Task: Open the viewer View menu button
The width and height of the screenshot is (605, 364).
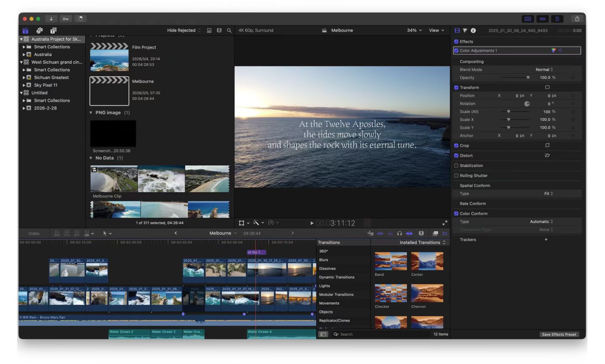Action: (437, 30)
